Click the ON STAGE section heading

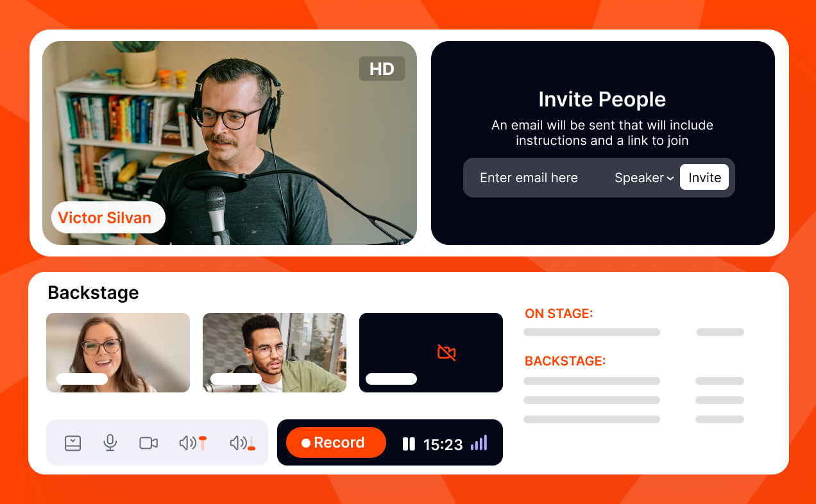[x=559, y=314]
